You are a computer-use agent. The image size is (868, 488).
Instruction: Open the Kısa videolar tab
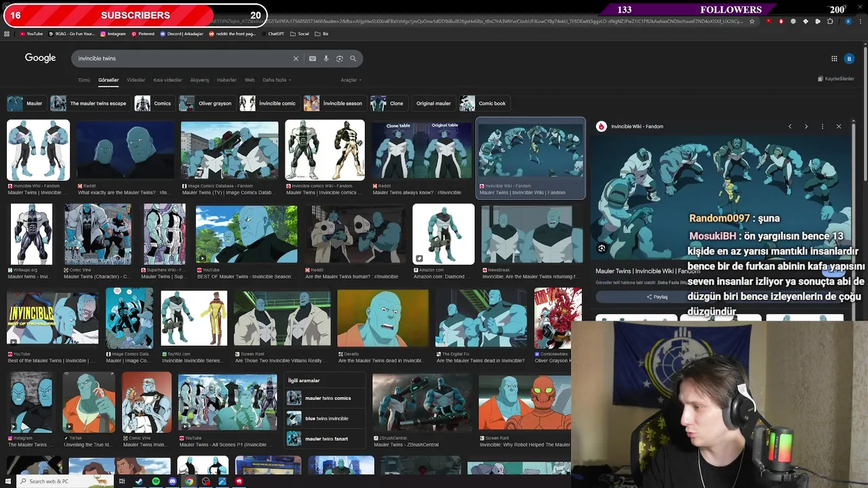(167, 80)
